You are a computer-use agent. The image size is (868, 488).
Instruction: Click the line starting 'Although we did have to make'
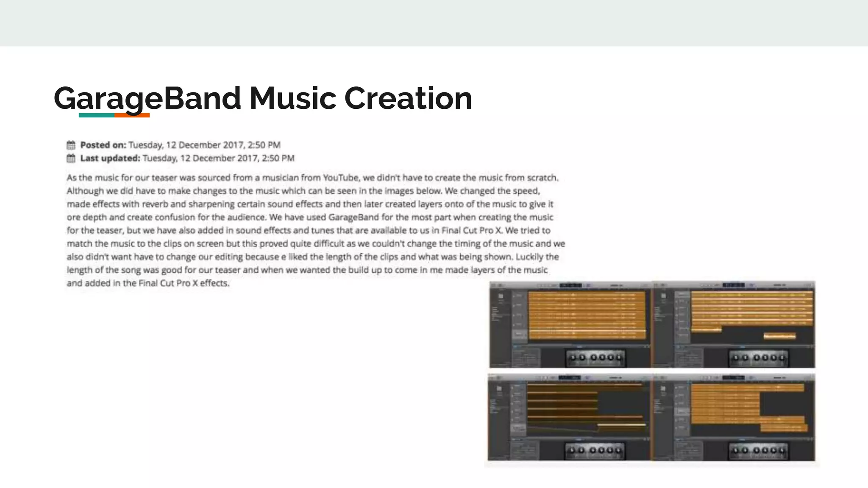click(303, 191)
